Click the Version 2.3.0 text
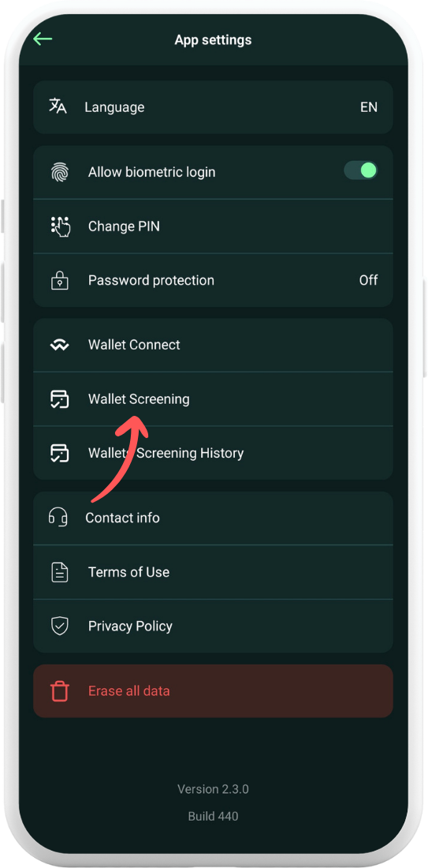Viewport: 428px width, 868px height. (x=213, y=789)
